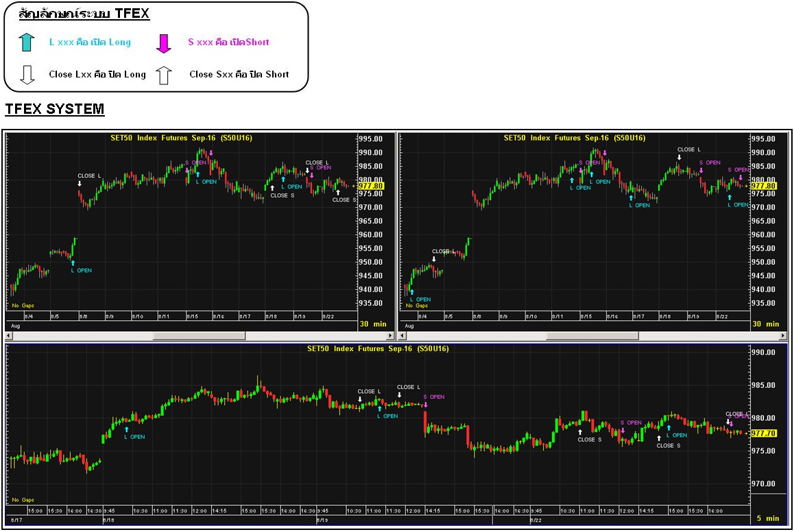Click the 'Aug' month label under the left 30 min chart

click(x=15, y=326)
